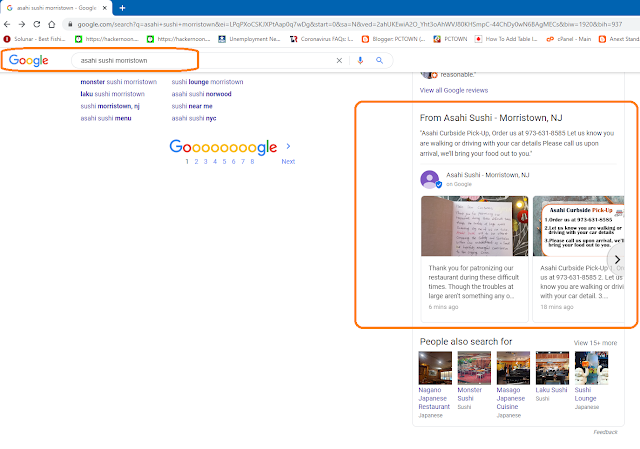Click the '18 mins ago' post timestamp
The image size is (640, 449).
pyautogui.click(x=557, y=307)
